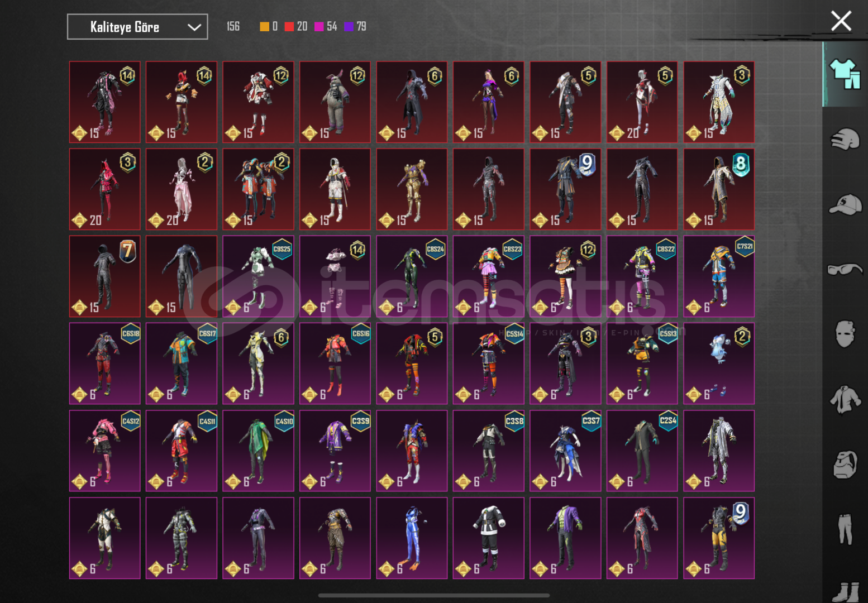868x603 pixels.
Task: Select the C6S18 red armored outfit
Action: pos(104,363)
